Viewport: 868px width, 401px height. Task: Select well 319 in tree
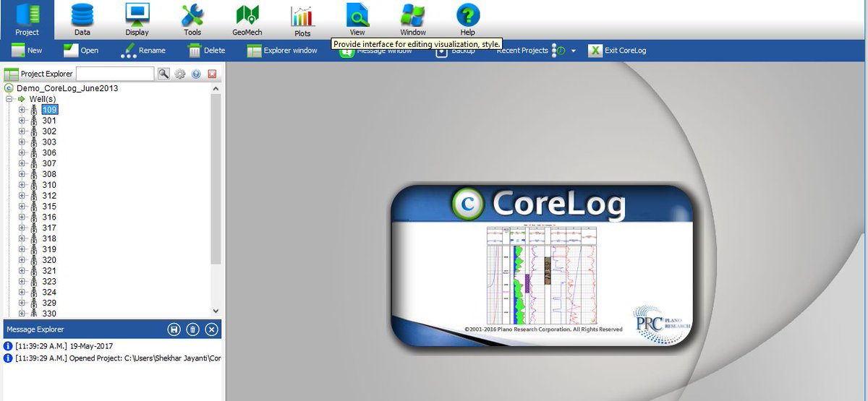[x=49, y=249]
